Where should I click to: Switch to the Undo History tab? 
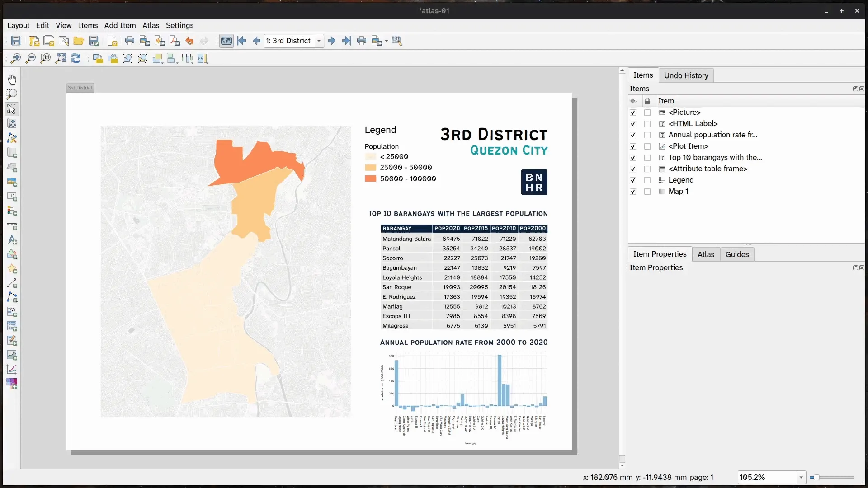[686, 75]
